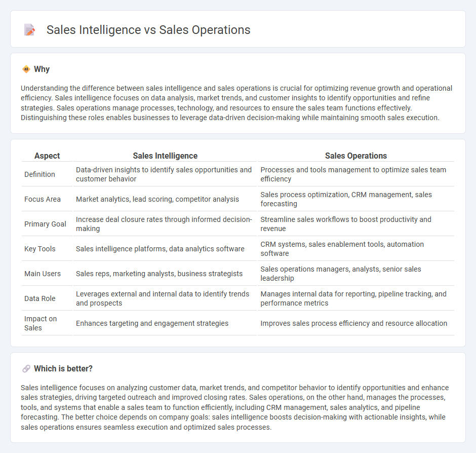Image resolution: width=476 pixels, height=453 pixels.
Task: Select the Sales Operations column header
Action: (x=356, y=156)
